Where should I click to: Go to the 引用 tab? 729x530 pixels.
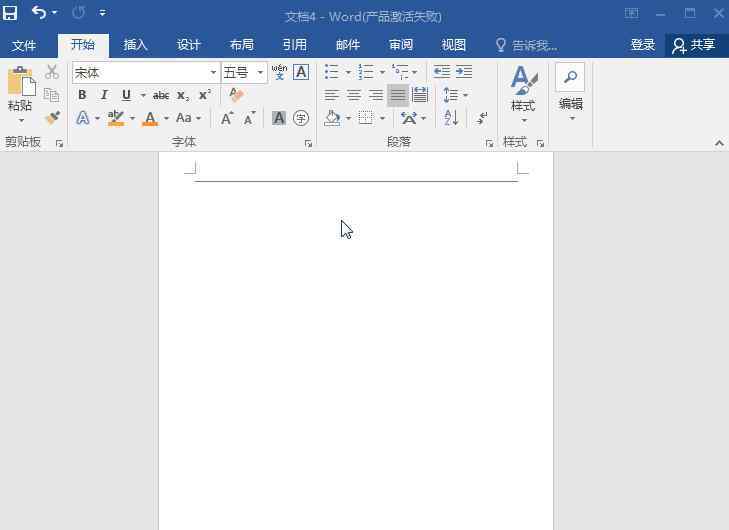coord(295,45)
